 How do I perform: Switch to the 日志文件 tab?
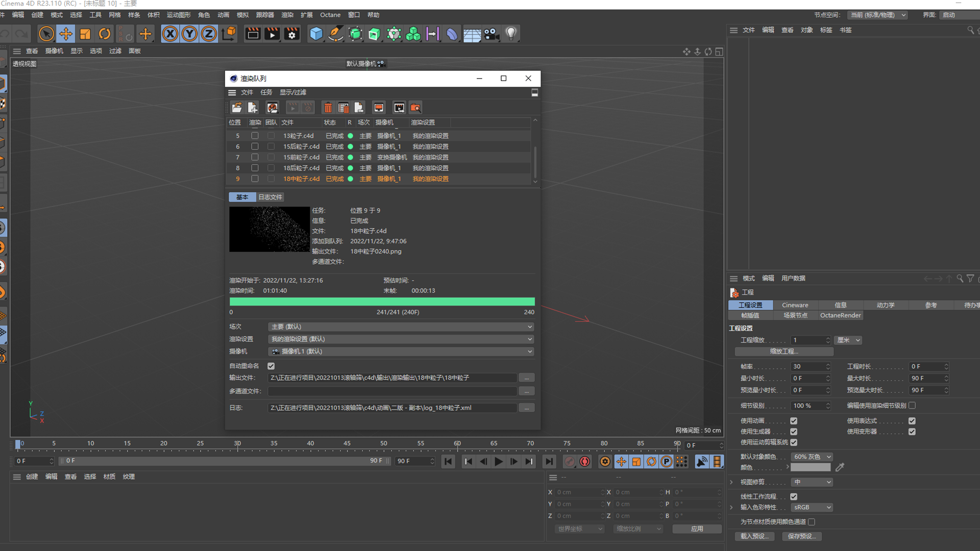[x=270, y=197]
